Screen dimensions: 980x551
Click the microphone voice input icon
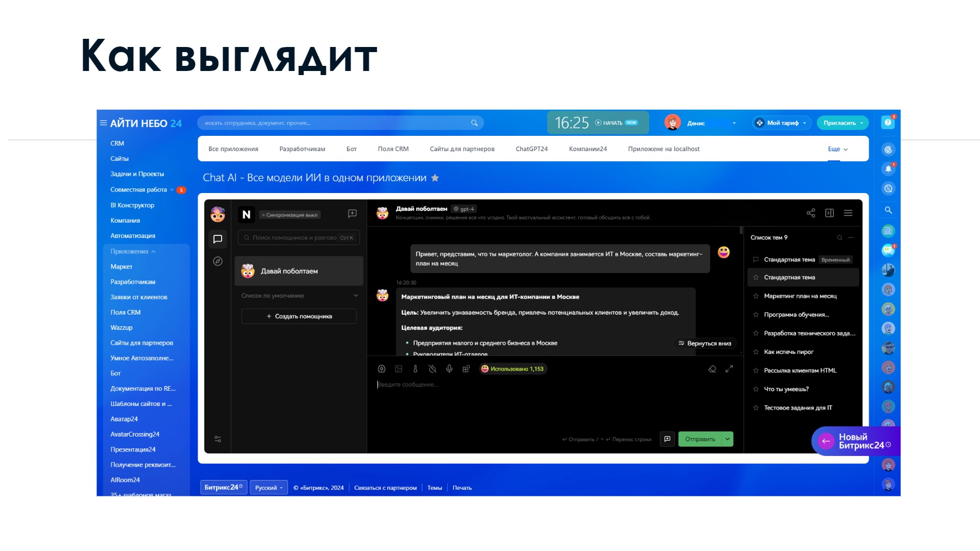click(449, 369)
